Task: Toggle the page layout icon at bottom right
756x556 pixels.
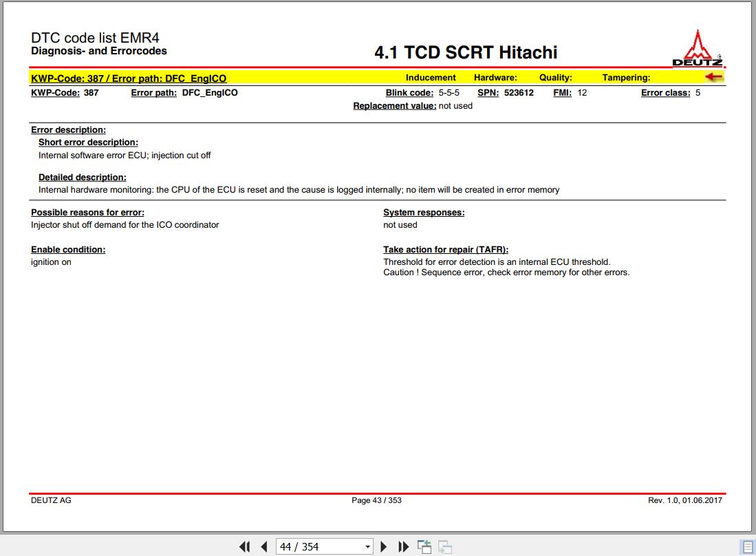Action: 747,547
